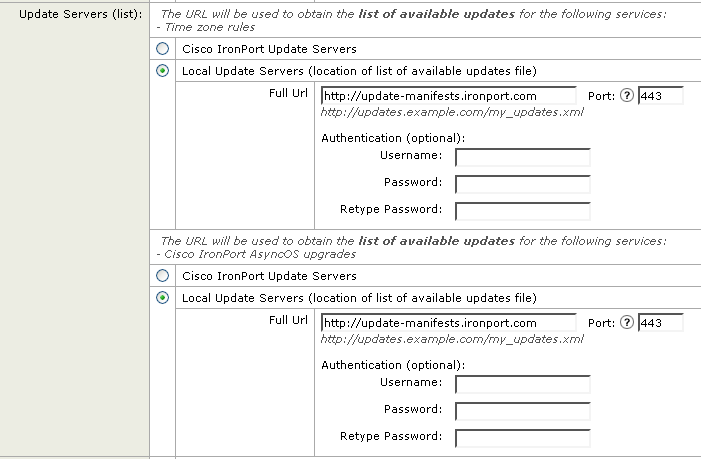701x459 pixels.
Task: Click 'Authentication (optional):' in AsyncOS section
Action: 393,365
